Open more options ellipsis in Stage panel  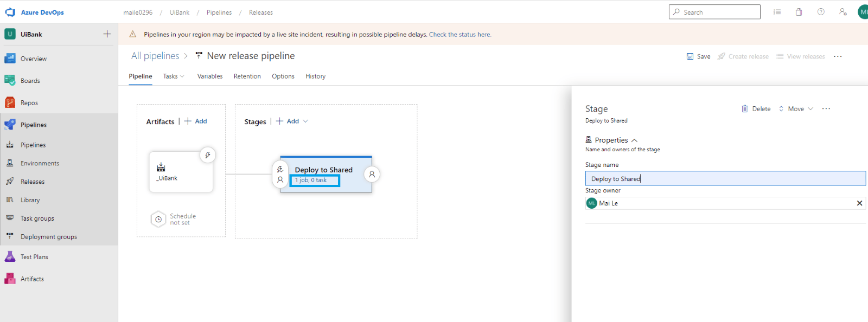(826, 109)
